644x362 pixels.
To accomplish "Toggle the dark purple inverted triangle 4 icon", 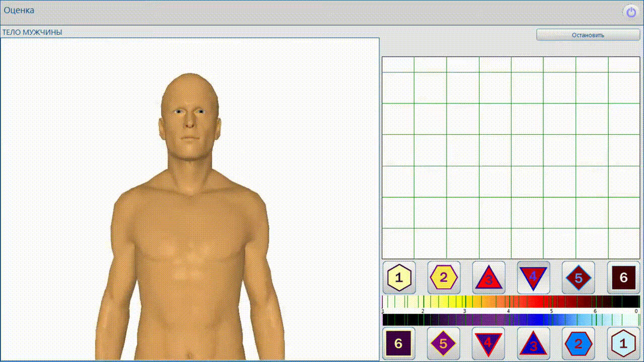I will pos(489,343).
